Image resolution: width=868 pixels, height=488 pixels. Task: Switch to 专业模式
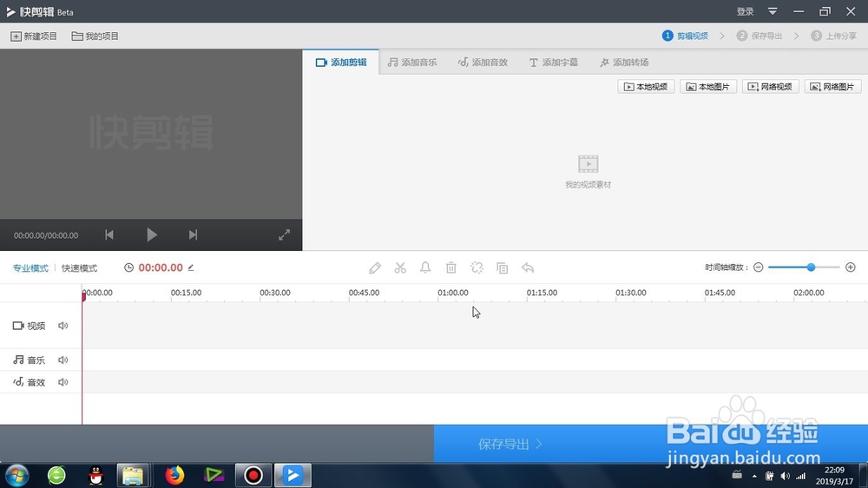[30, 268]
